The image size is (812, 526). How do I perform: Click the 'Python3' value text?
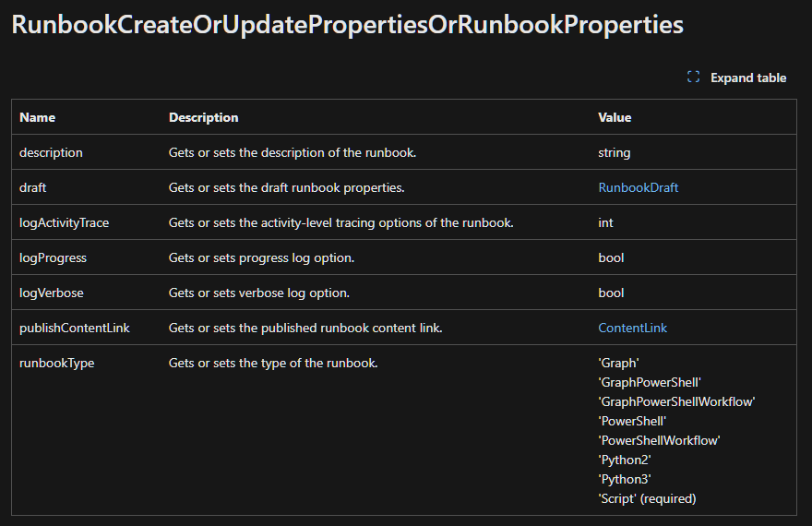625,480
